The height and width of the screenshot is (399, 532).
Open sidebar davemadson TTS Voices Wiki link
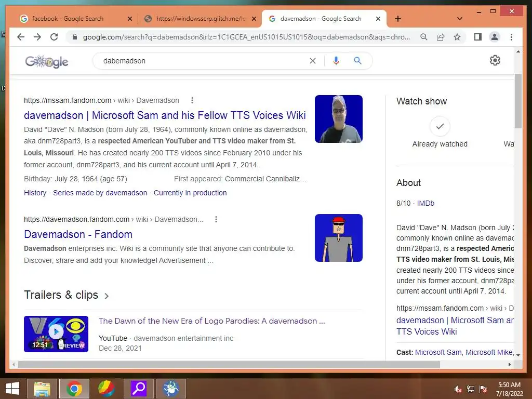coord(455,326)
